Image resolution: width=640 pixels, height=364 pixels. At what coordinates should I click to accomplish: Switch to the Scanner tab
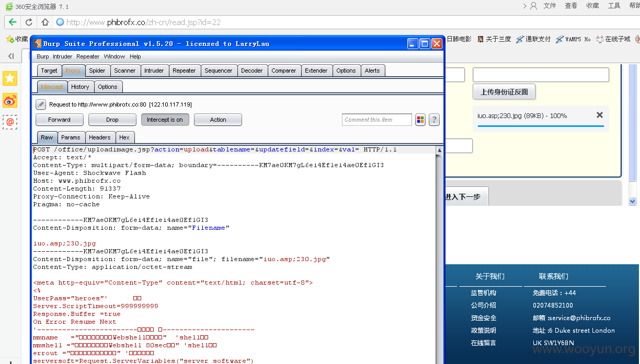pyautogui.click(x=125, y=71)
